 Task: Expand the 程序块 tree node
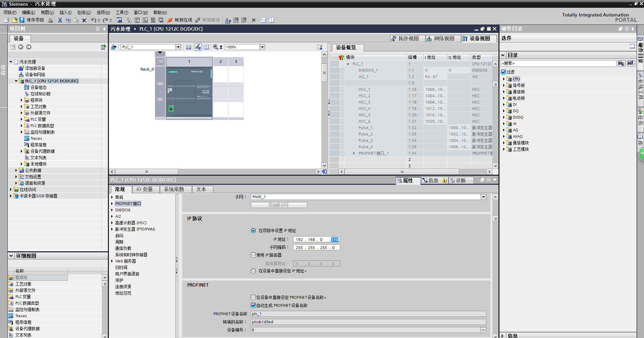pos(22,100)
